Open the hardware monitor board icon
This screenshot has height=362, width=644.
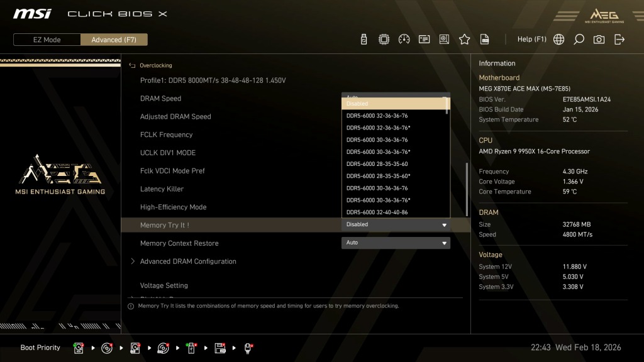pyautogui.click(x=444, y=40)
